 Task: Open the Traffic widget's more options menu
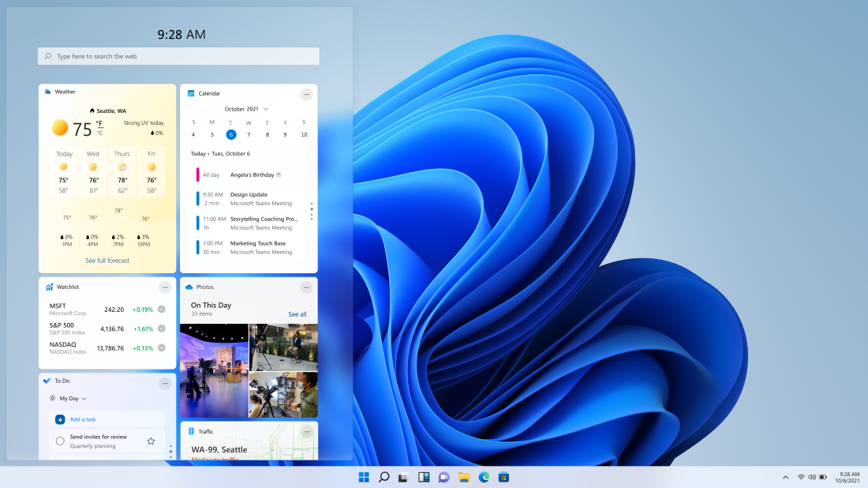(x=306, y=432)
